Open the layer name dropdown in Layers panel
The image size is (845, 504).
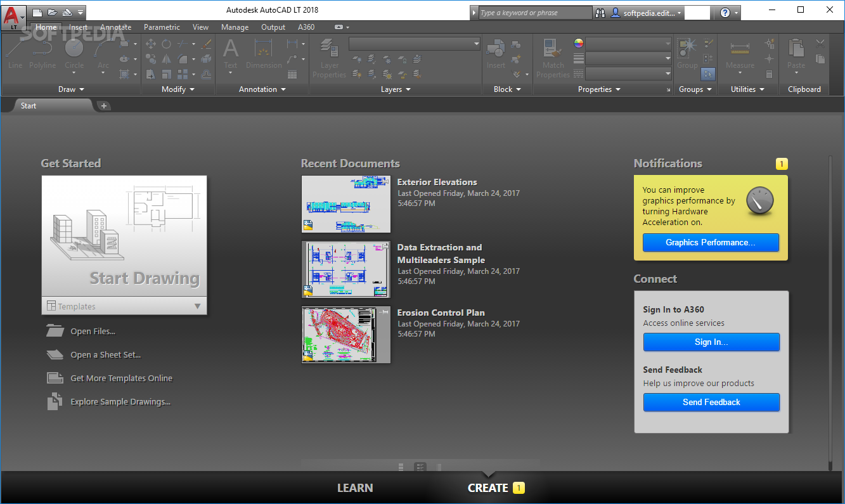(415, 44)
